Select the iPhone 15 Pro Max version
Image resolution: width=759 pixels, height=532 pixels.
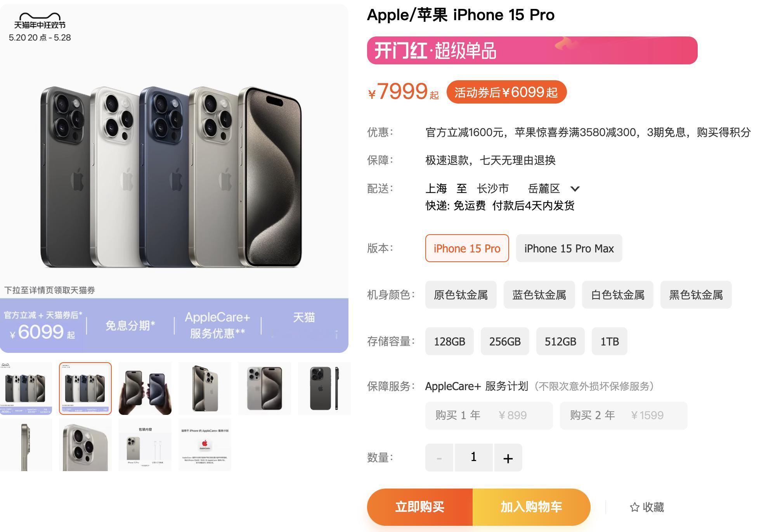[569, 248]
